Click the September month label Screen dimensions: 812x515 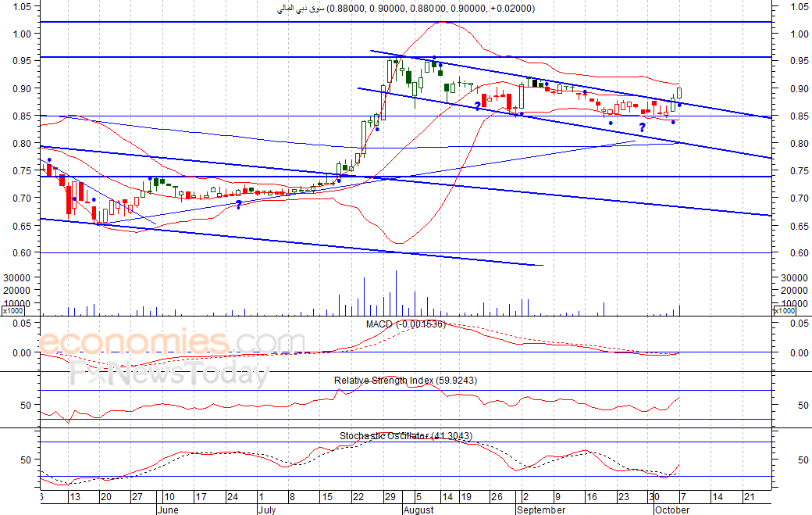click(x=541, y=510)
